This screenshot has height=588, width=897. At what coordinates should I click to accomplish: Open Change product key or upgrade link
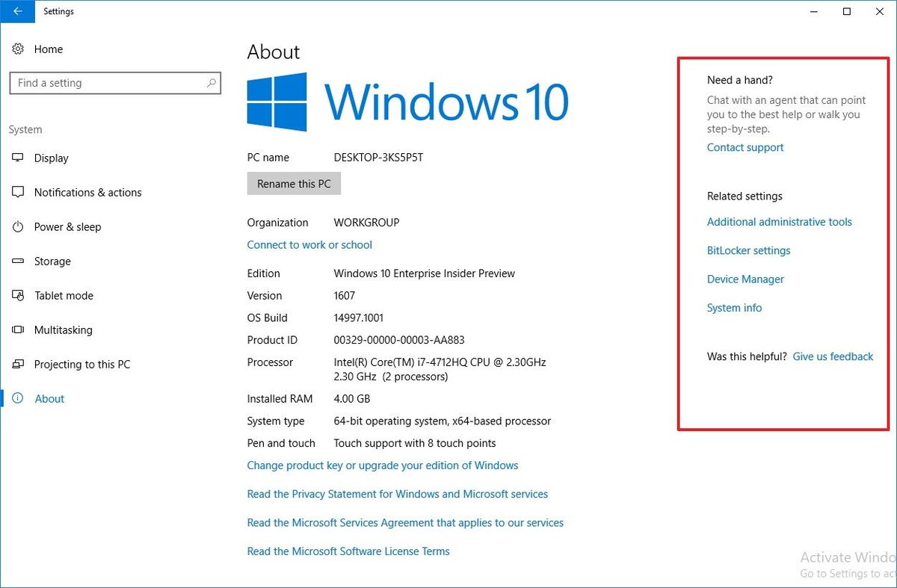click(382, 465)
